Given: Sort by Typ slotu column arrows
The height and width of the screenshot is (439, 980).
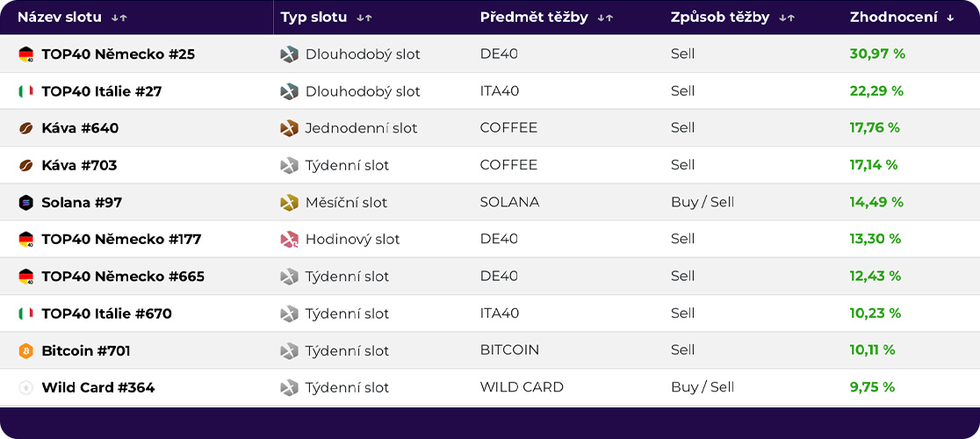Looking at the screenshot, I should [364, 18].
